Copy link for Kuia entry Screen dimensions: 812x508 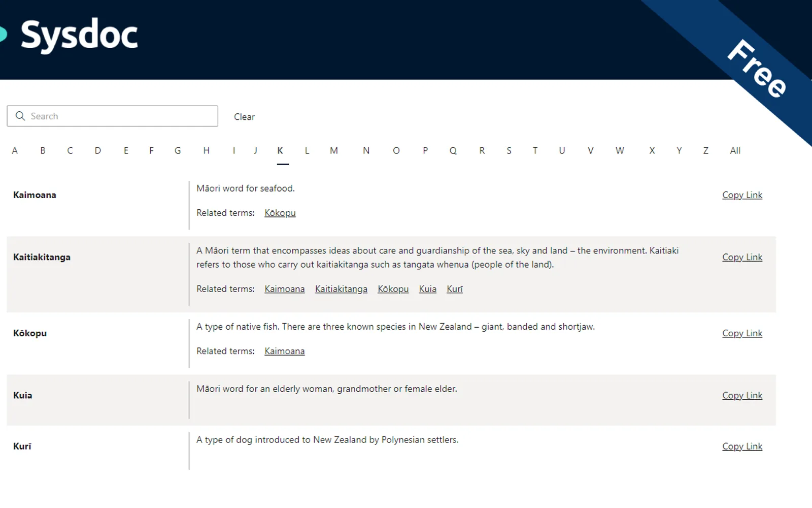[742, 395]
